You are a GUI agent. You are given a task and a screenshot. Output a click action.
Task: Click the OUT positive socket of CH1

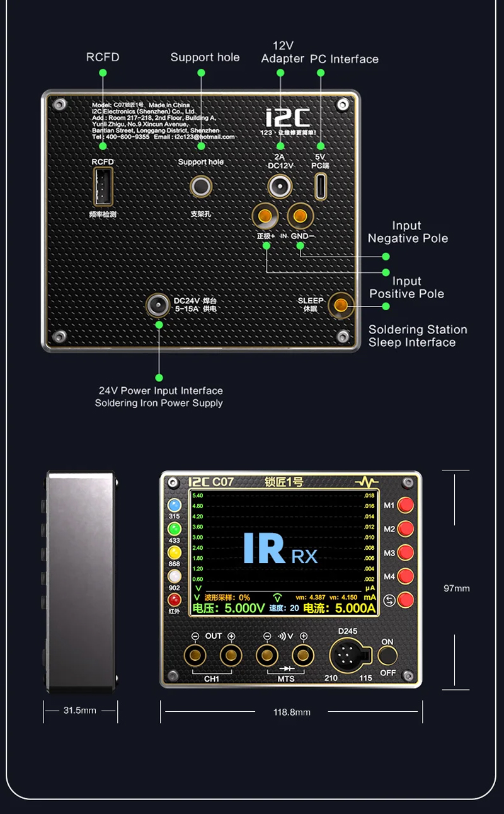[231, 656]
